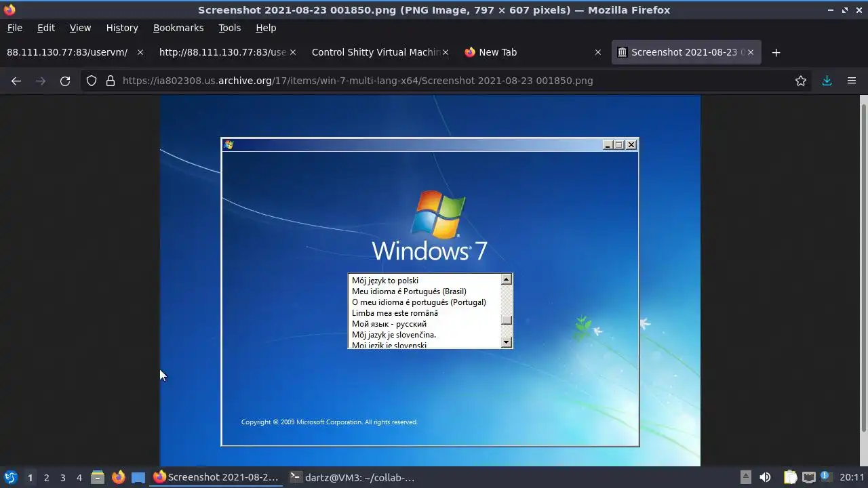The width and height of the screenshot is (868, 488).
Task: Open the clipboard manager tray icon
Action: (x=791, y=477)
